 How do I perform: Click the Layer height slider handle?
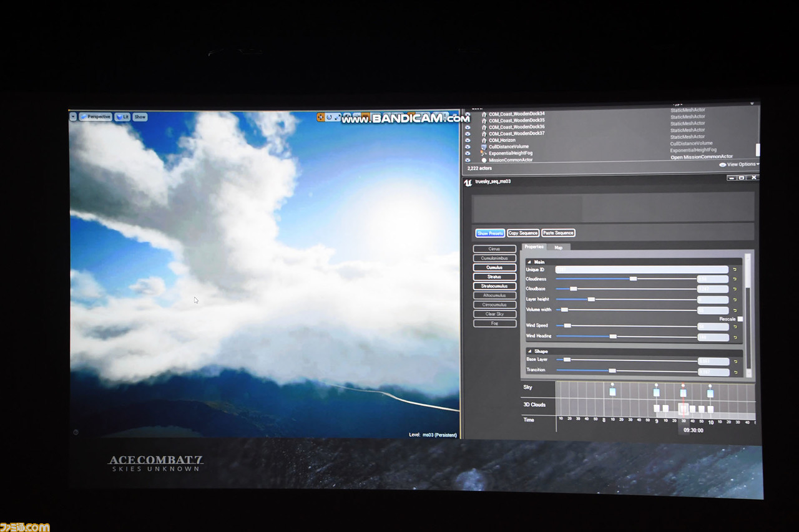coord(591,299)
